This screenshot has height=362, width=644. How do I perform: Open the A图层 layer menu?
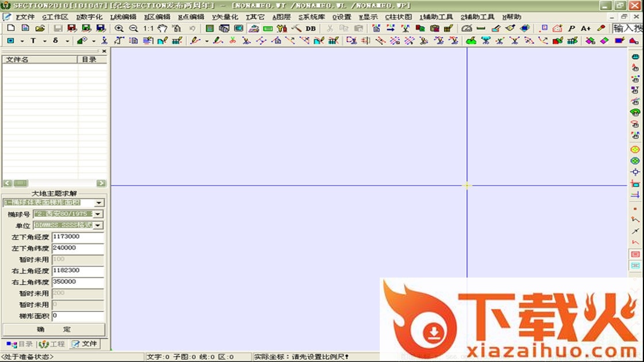pos(281,17)
